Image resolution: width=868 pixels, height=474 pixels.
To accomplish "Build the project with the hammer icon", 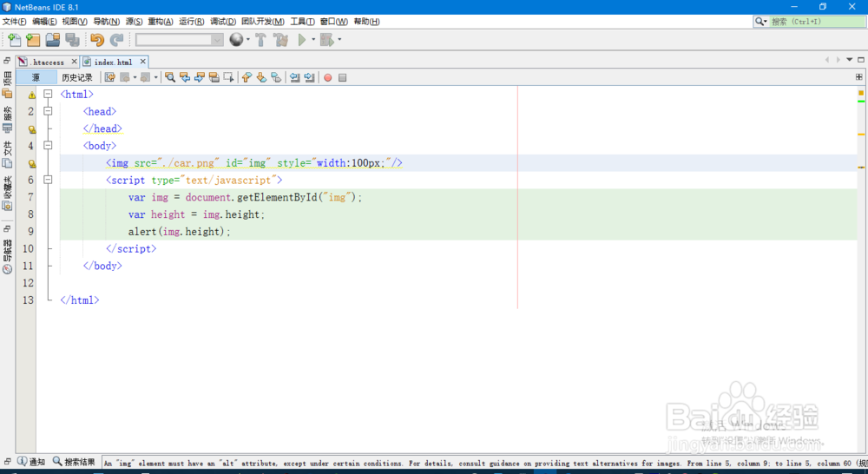I will click(x=260, y=40).
